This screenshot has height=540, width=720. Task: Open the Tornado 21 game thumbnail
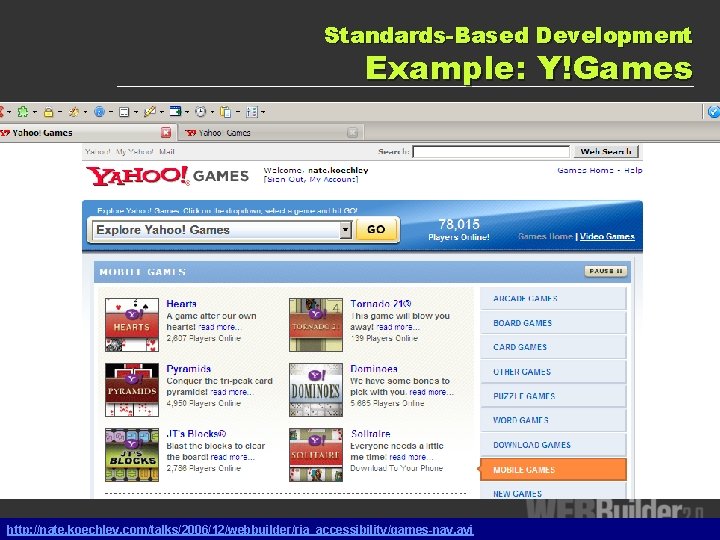[x=316, y=325]
